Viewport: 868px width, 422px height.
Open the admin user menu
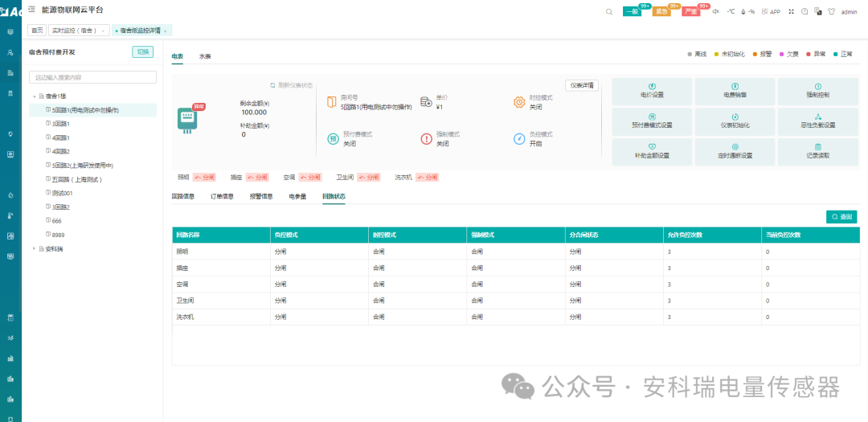849,11
